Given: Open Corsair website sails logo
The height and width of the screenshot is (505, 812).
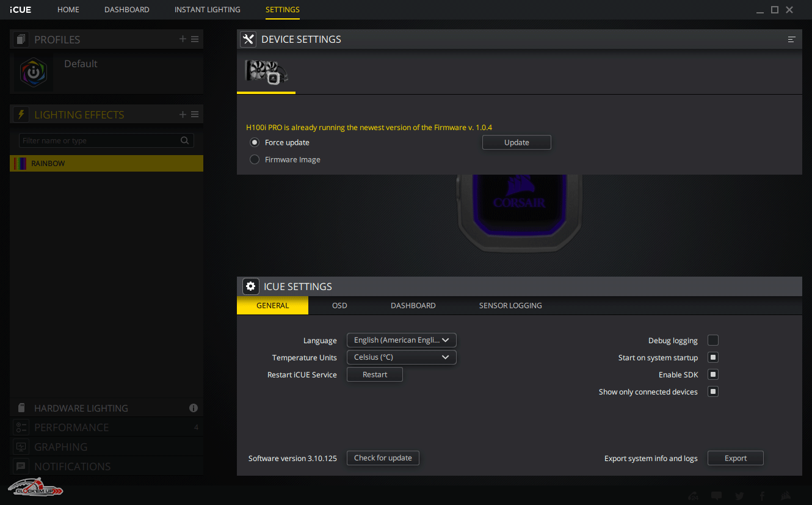Looking at the screenshot, I should click(x=786, y=495).
